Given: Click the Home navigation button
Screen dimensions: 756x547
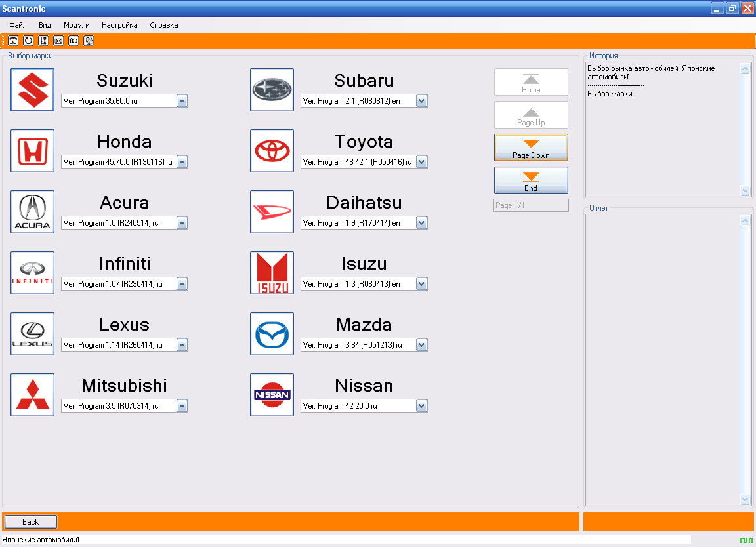Looking at the screenshot, I should [531, 82].
